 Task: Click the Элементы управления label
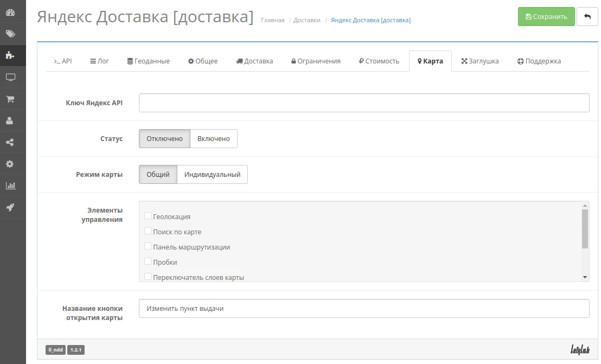pos(102,215)
